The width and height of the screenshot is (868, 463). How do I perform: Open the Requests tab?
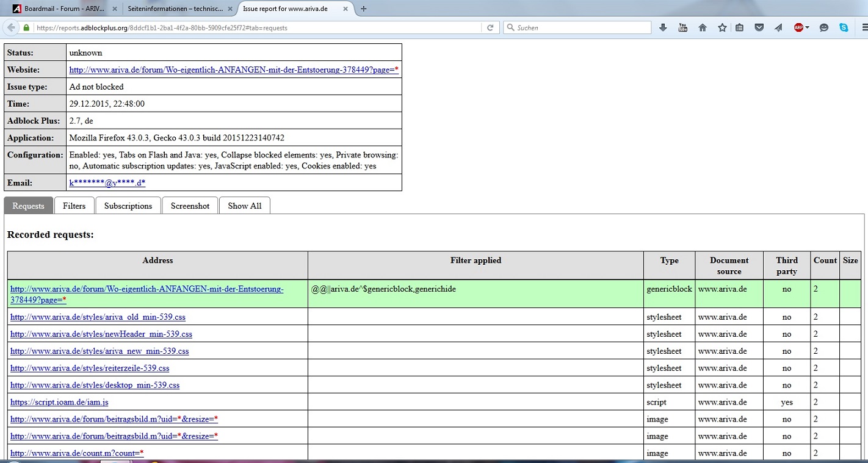[x=29, y=206]
